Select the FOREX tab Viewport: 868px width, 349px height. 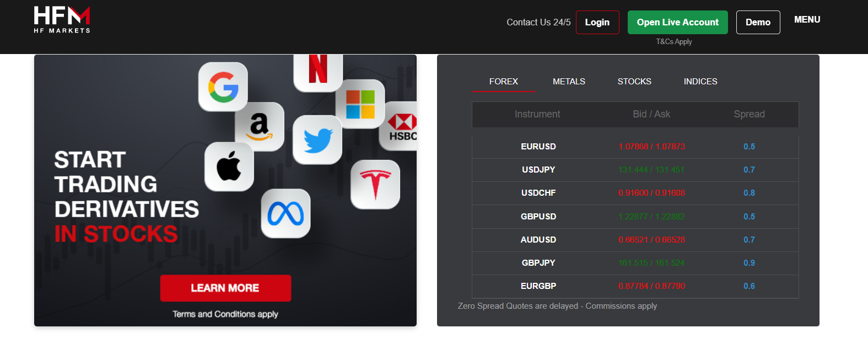(504, 82)
